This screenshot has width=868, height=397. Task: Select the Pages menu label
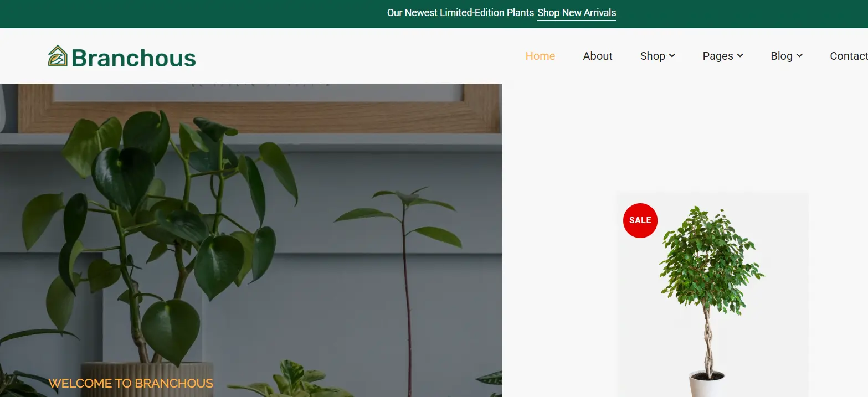tap(718, 56)
